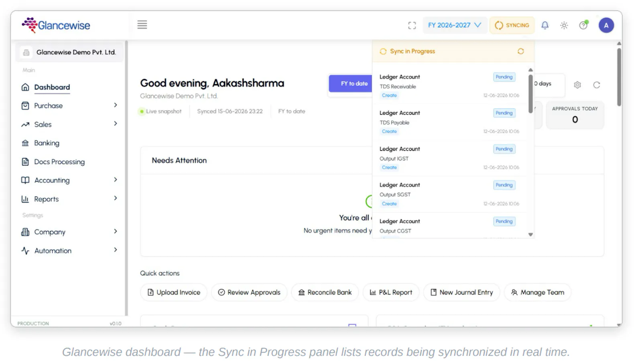Click the company building icon beside Glancewise Demo
This screenshot has height=364, width=642.
click(26, 52)
